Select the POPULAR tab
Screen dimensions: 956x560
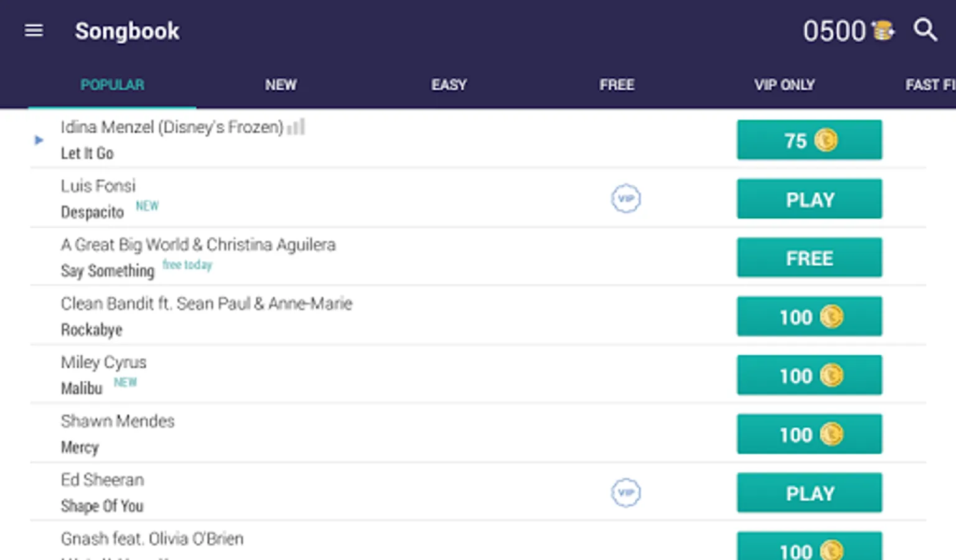click(x=112, y=85)
